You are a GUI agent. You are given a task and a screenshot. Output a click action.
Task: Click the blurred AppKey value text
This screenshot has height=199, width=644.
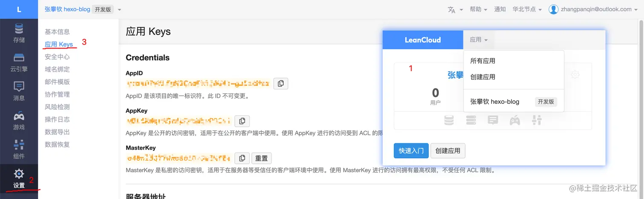pos(179,121)
